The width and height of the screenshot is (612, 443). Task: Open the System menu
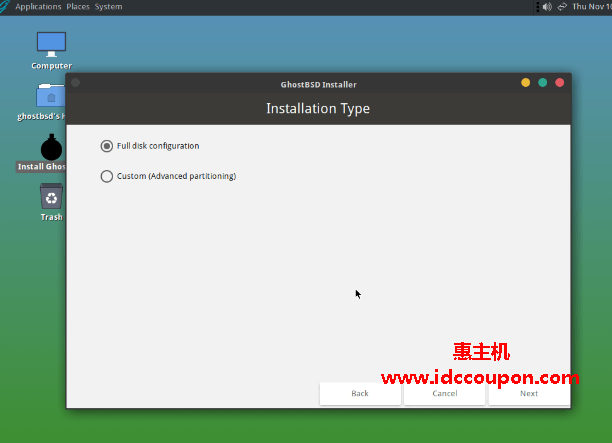pos(108,7)
